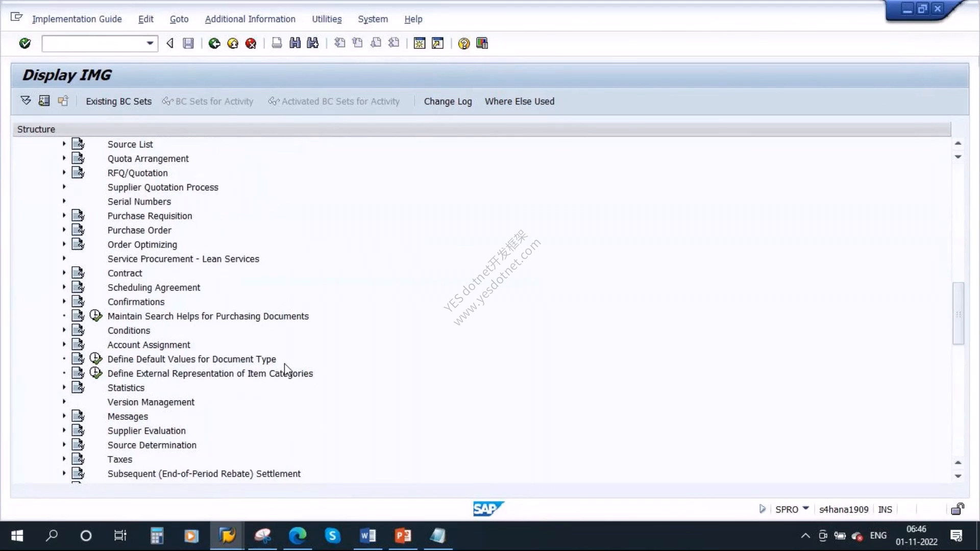Click the Print icon in toolbar
The image size is (980, 551).
pos(277,43)
